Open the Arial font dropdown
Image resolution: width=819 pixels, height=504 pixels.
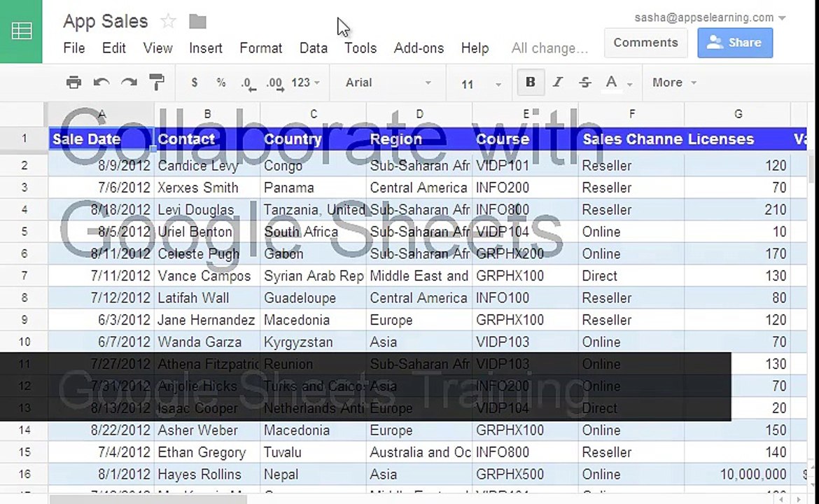point(388,83)
